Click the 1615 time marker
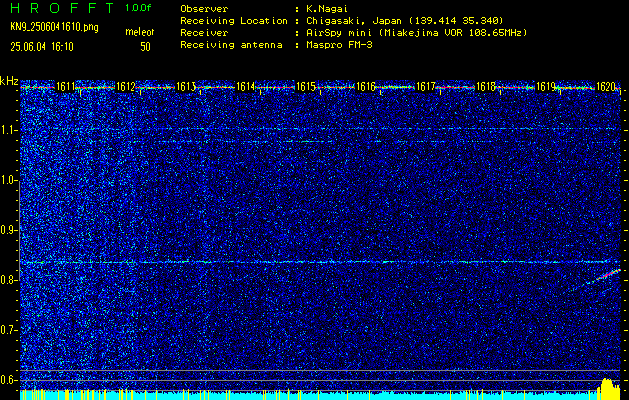This screenshot has width=629, height=400. coord(306,86)
